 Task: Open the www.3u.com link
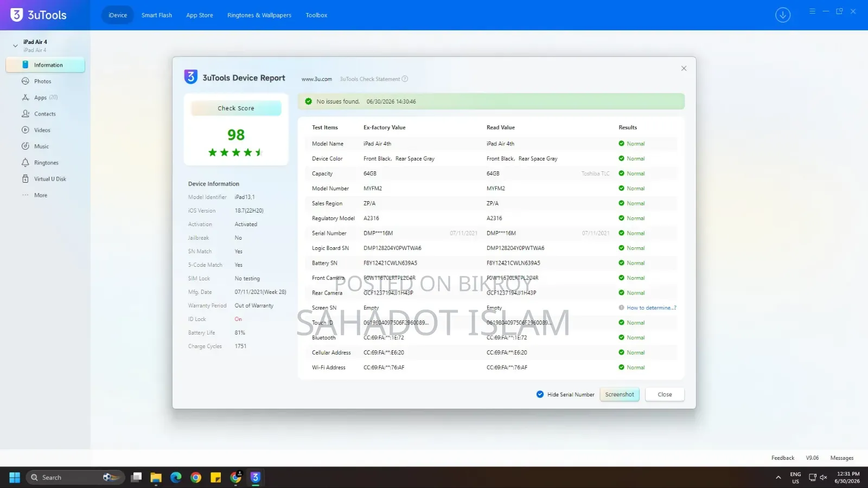(317, 79)
